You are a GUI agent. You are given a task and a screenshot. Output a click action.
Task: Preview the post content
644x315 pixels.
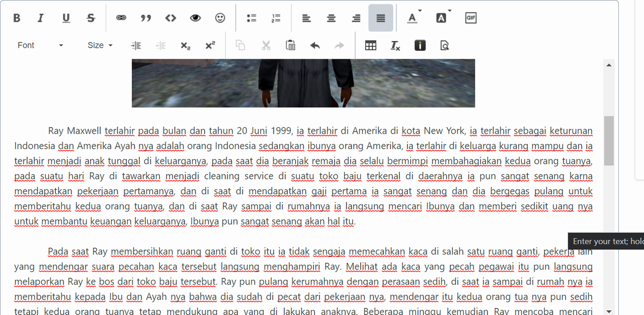pos(444,45)
